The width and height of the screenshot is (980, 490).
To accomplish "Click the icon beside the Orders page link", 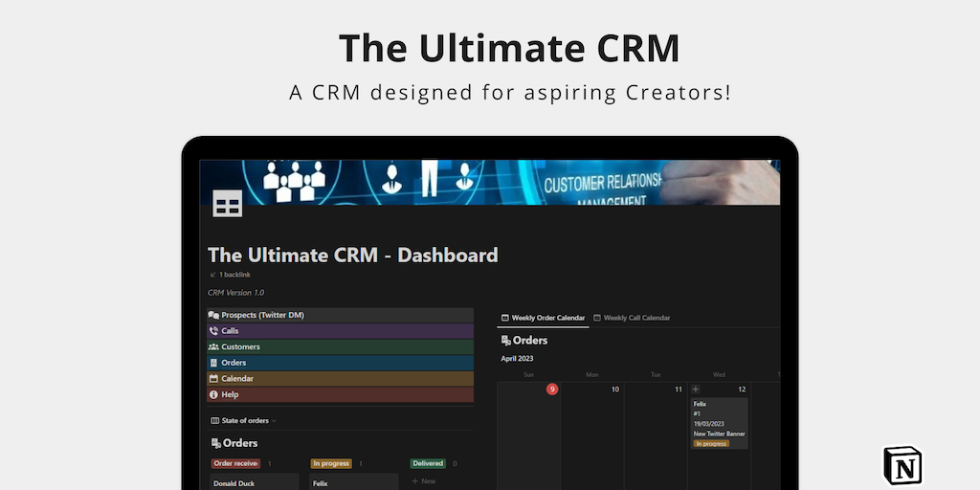I will 213,363.
